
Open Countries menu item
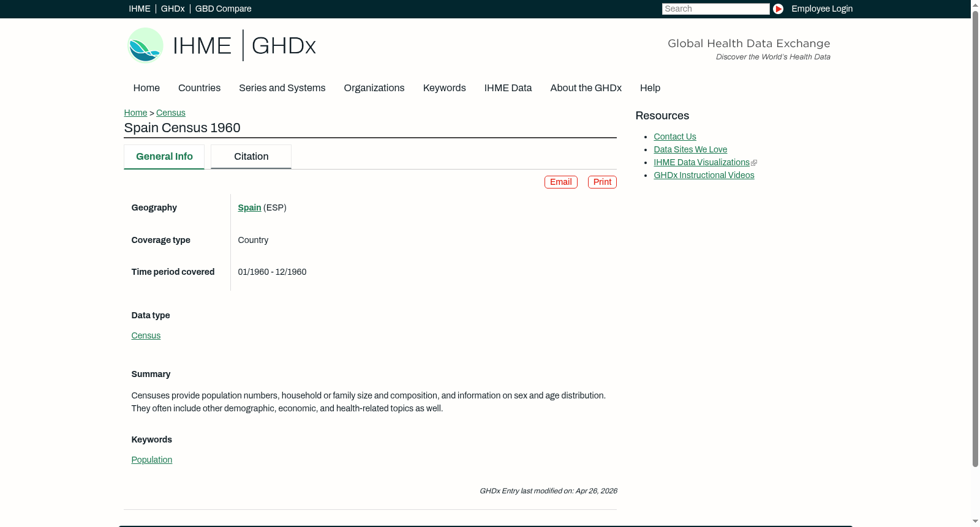pos(199,88)
